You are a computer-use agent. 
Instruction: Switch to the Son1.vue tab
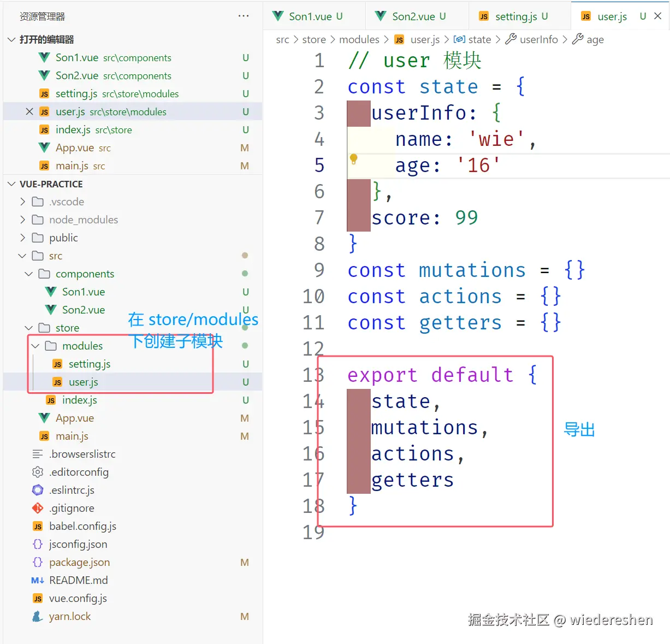(315, 16)
